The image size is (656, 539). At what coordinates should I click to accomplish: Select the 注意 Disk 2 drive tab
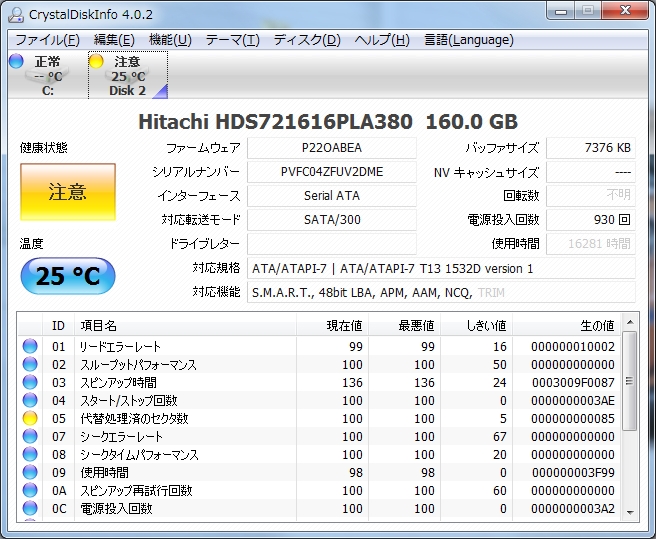point(128,75)
